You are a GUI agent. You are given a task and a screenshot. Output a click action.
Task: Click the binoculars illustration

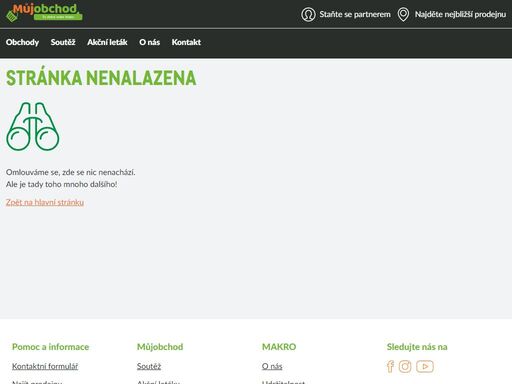[33, 126]
